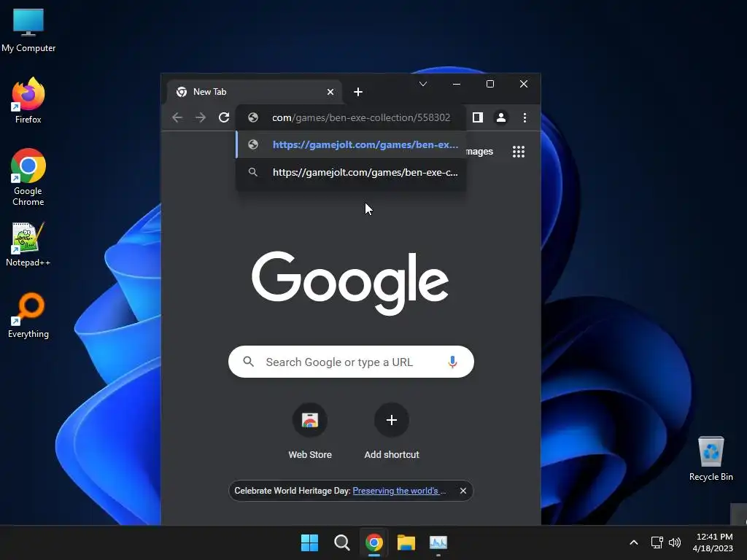Open Google Chrome desktop shortcut

[28, 176]
